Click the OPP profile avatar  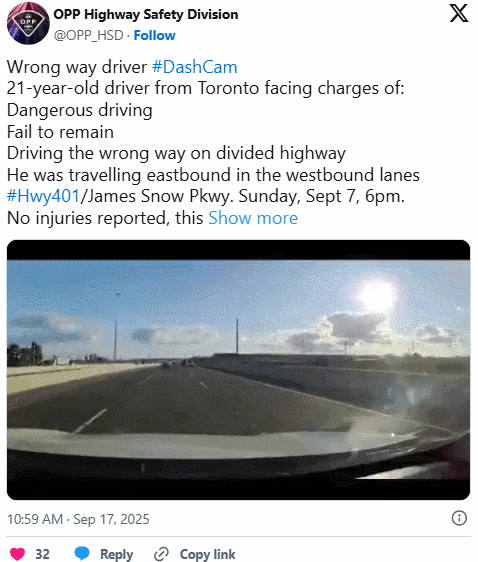pyautogui.click(x=28, y=23)
